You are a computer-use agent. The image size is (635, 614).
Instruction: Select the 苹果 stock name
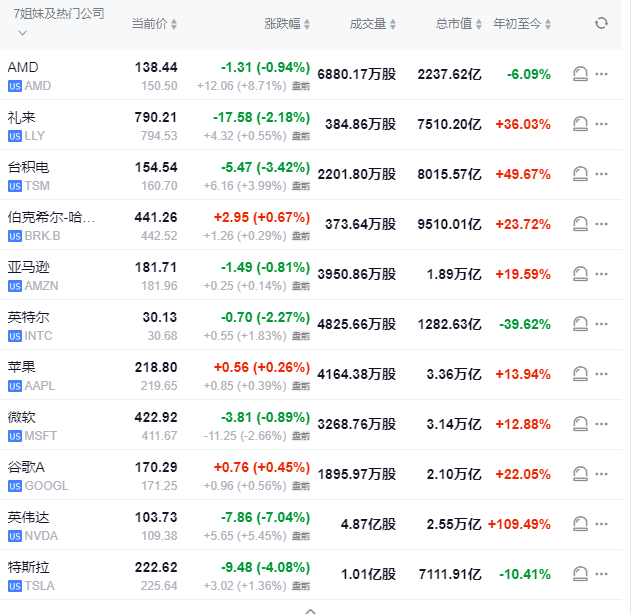click(21, 367)
